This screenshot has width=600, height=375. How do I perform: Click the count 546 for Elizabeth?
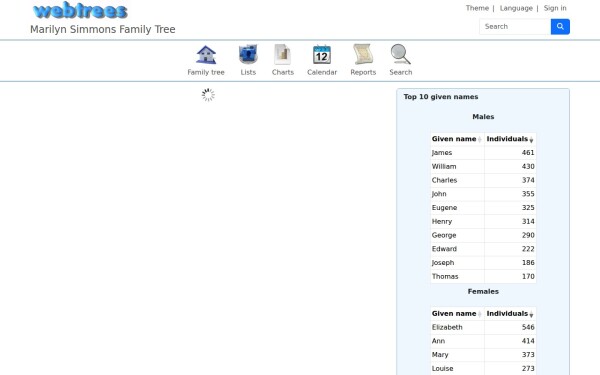pos(528,327)
